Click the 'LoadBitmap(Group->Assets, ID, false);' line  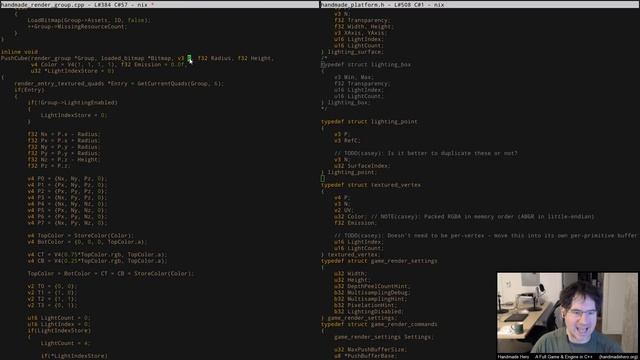[89, 20]
